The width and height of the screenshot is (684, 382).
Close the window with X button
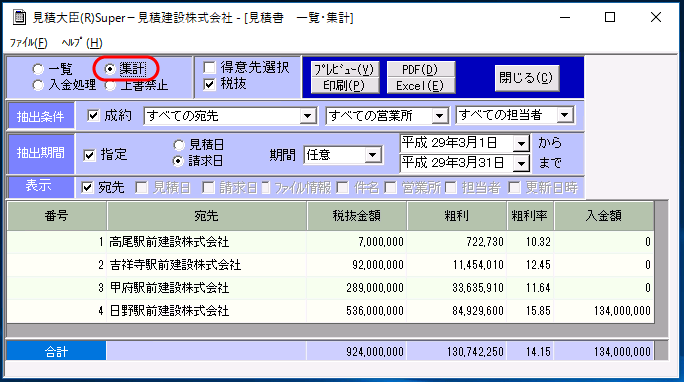coord(656,17)
